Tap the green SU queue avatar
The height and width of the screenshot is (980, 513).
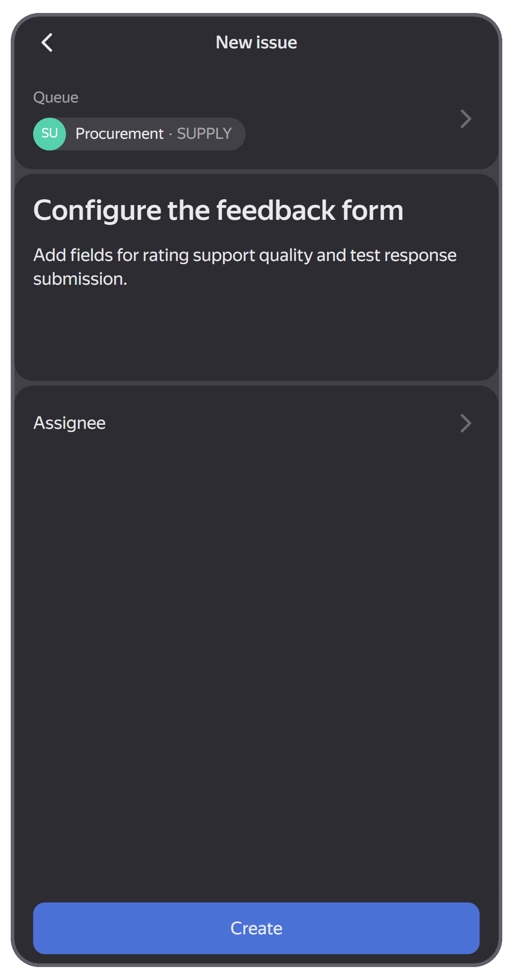tap(49, 133)
